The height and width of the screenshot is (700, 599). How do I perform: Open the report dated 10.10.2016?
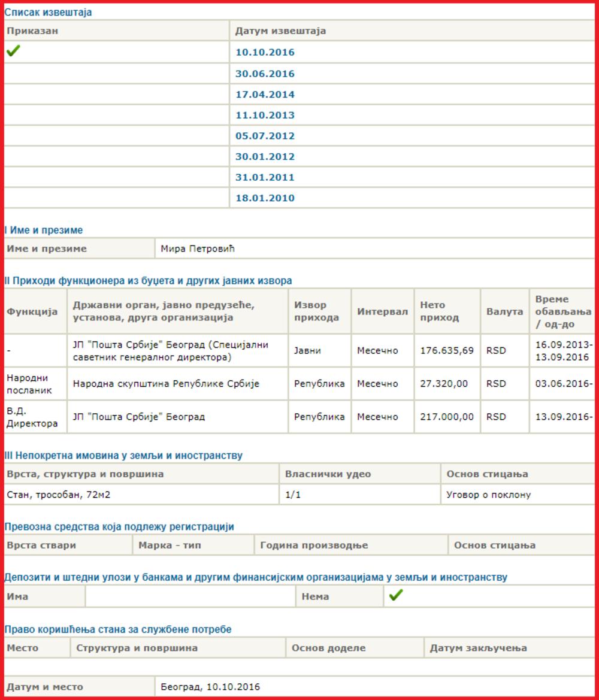pos(265,53)
